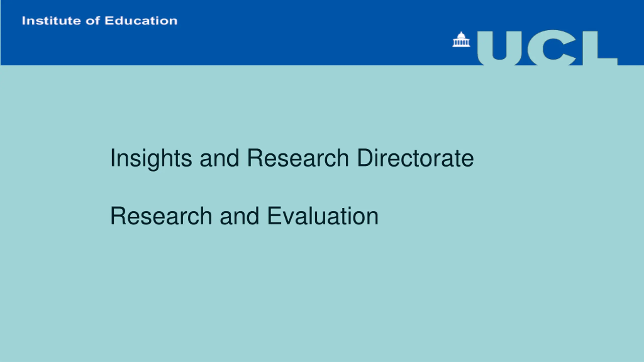Select the 'Research and Evaluation' subtitle

coord(244,216)
